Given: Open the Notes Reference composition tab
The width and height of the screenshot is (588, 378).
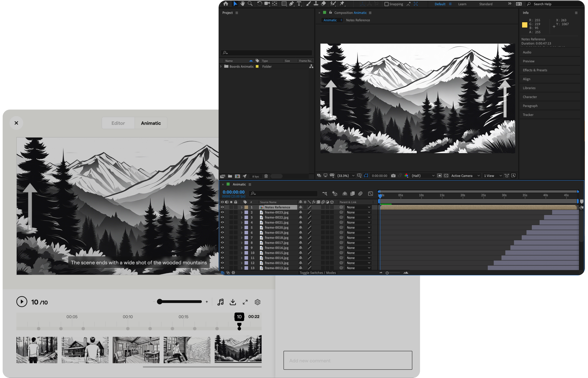Looking at the screenshot, I should 358,20.
